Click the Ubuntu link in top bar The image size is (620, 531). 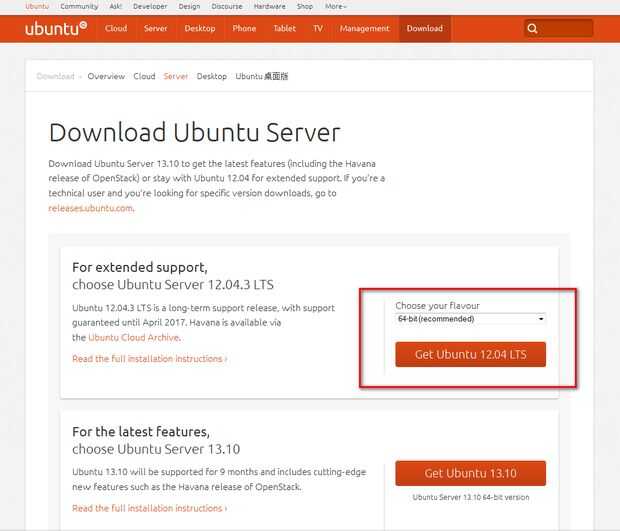[37, 6]
